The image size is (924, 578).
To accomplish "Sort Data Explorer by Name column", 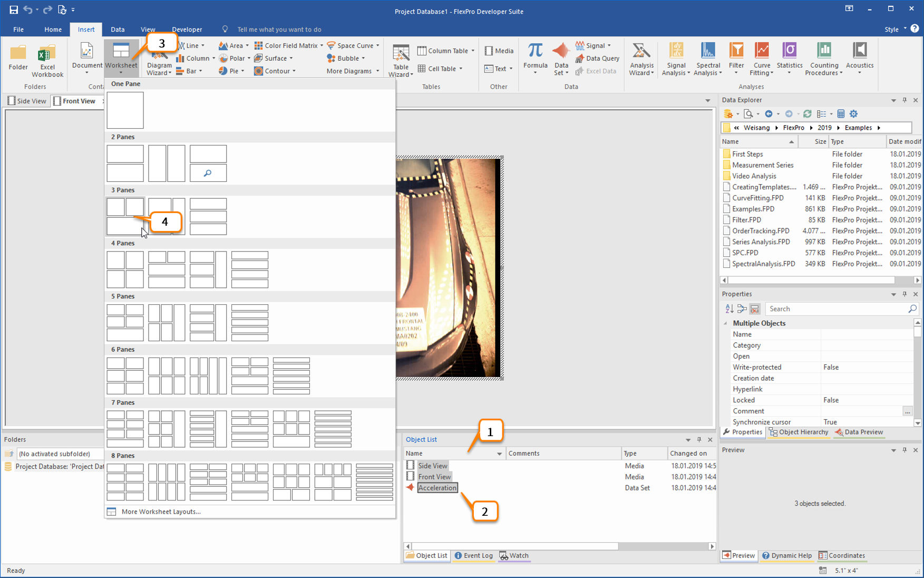I will [758, 141].
